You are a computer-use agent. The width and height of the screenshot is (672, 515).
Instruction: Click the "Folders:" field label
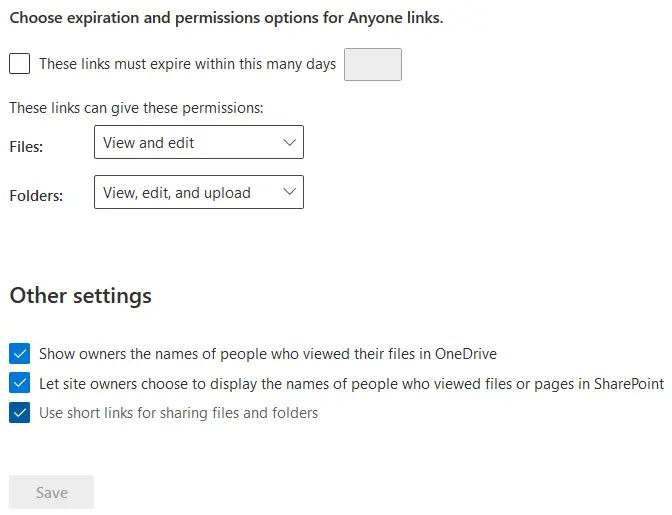point(36,196)
